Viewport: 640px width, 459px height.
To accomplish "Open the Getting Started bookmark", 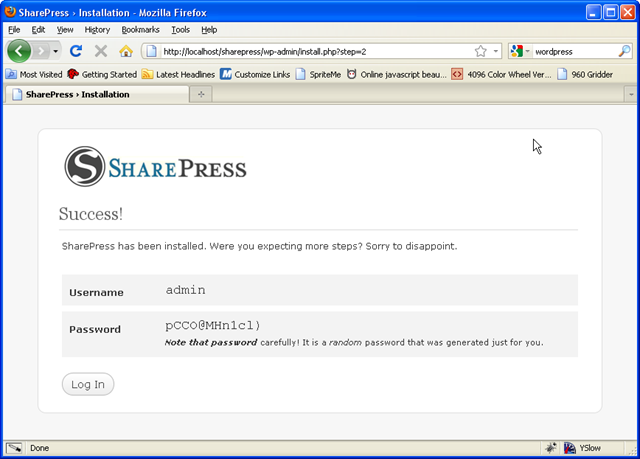I will tap(102, 74).
